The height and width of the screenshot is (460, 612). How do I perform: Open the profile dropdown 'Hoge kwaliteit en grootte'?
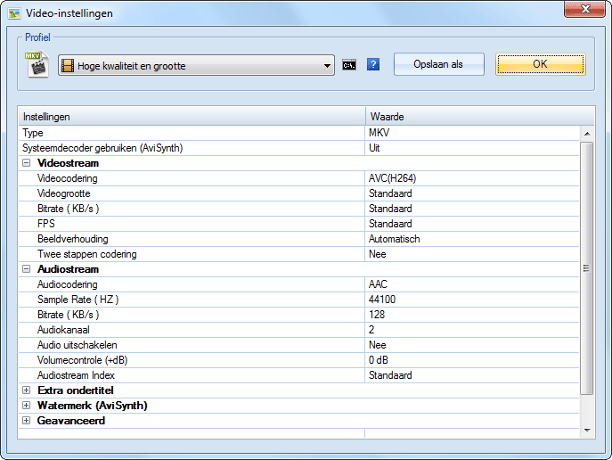coord(196,65)
